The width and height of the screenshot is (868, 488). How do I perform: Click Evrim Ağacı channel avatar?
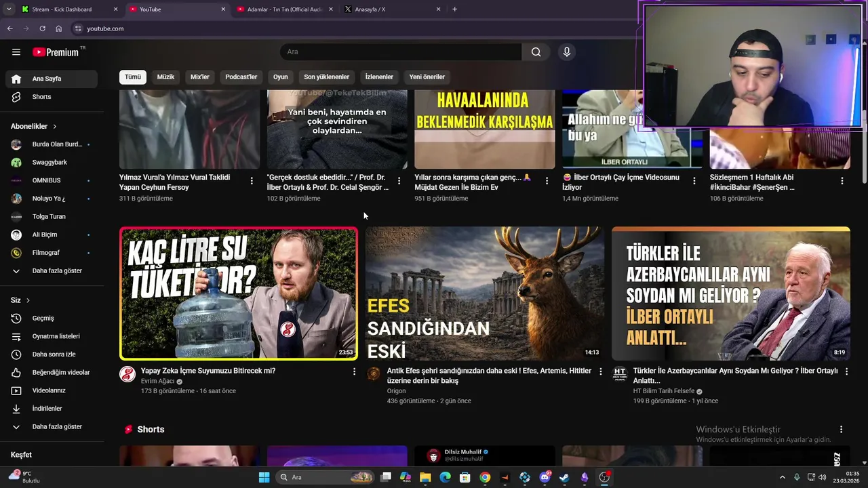point(127,374)
